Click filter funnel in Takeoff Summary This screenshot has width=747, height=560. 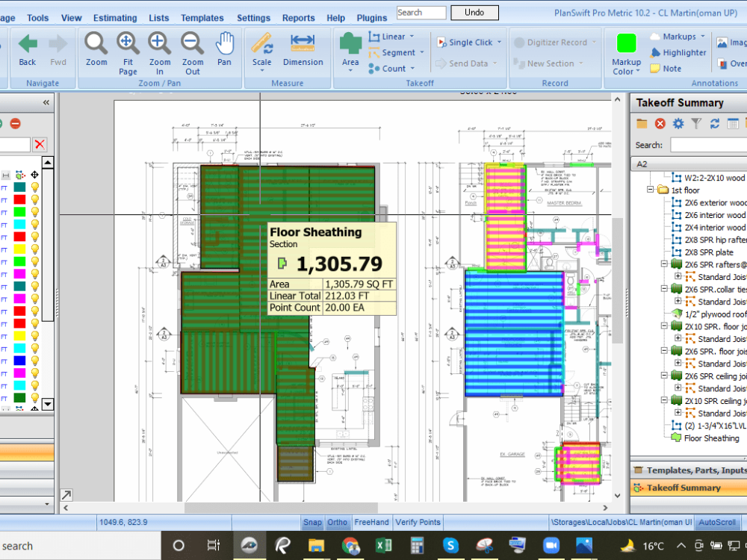[696, 124]
